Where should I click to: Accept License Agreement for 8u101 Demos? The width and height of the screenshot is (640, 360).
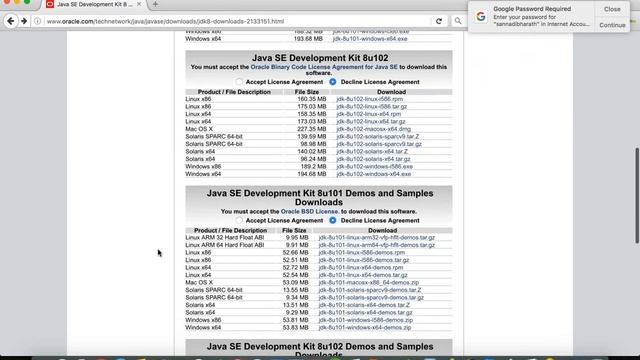(239, 220)
